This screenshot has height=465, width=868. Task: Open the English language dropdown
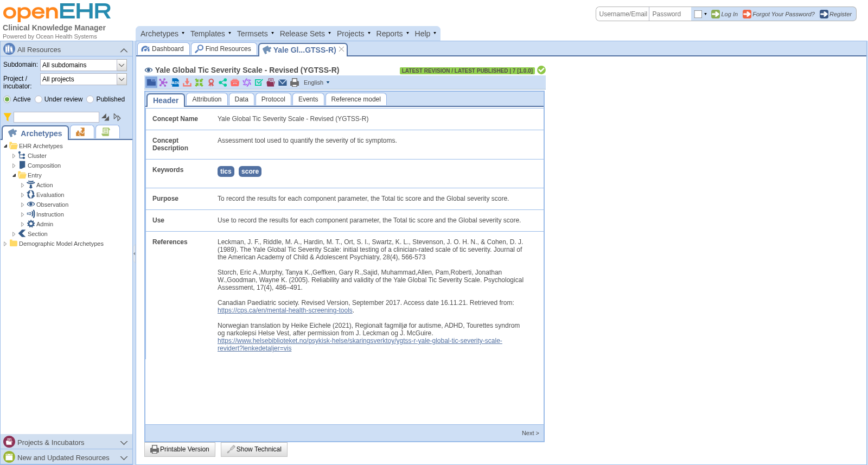tap(317, 82)
